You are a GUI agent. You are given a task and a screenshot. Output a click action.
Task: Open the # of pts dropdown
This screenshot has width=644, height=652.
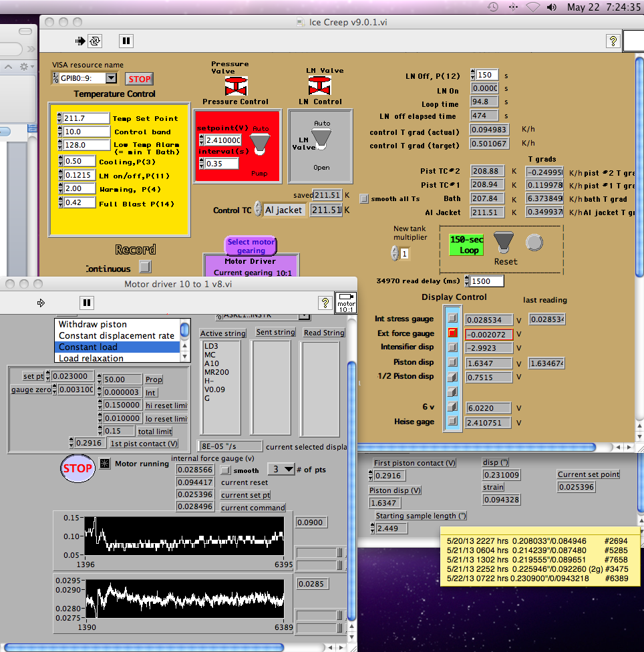click(x=281, y=470)
